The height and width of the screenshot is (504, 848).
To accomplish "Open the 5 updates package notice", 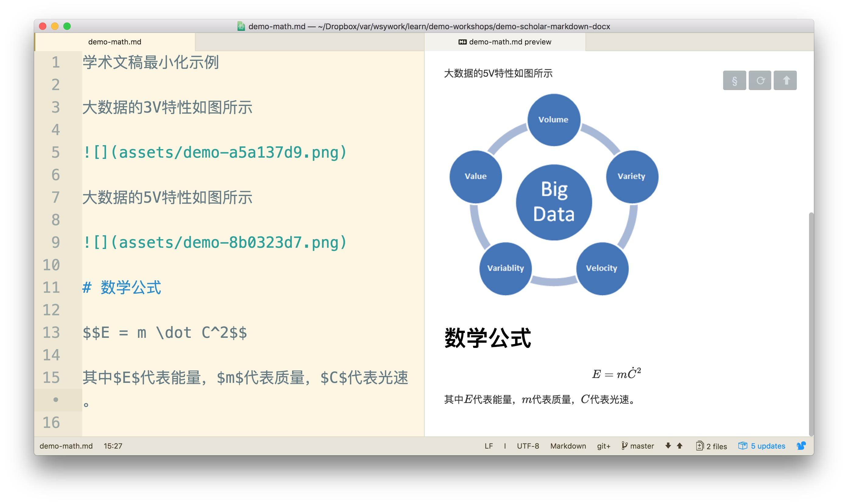I will [762, 446].
